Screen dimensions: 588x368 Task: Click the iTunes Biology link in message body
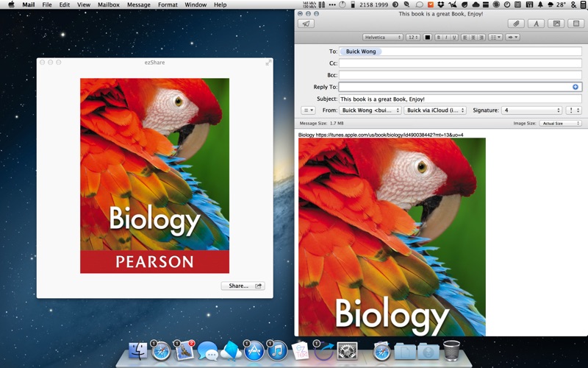pyautogui.click(x=390, y=135)
